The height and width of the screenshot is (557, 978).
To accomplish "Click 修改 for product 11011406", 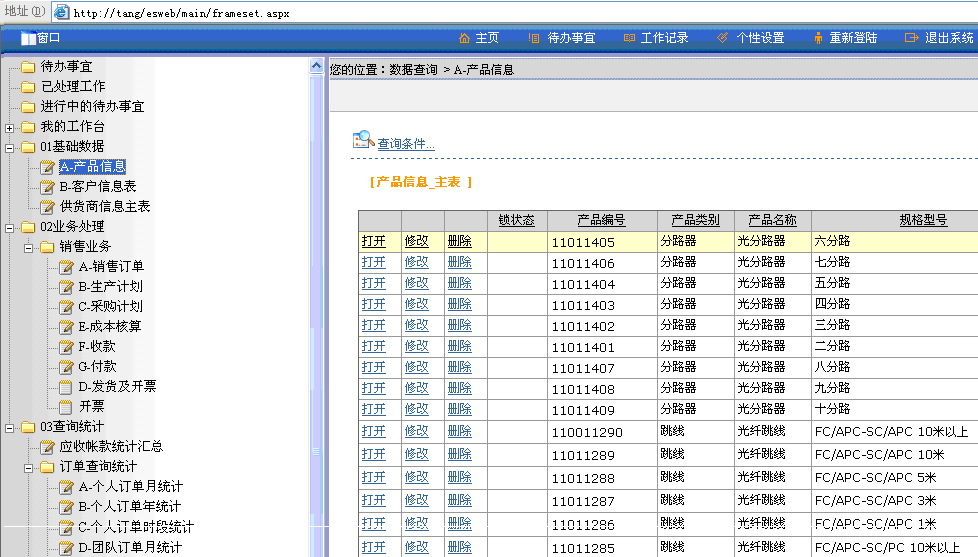I will click(x=416, y=262).
